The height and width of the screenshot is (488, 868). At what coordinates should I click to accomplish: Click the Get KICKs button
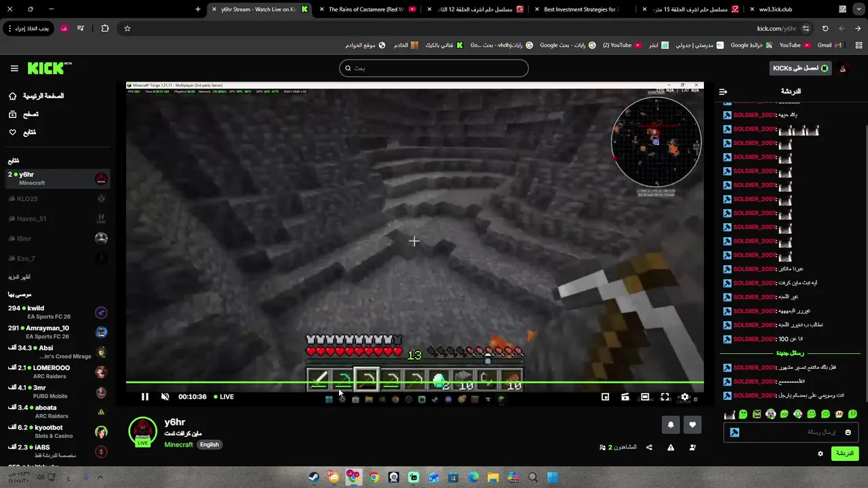pyautogui.click(x=801, y=68)
